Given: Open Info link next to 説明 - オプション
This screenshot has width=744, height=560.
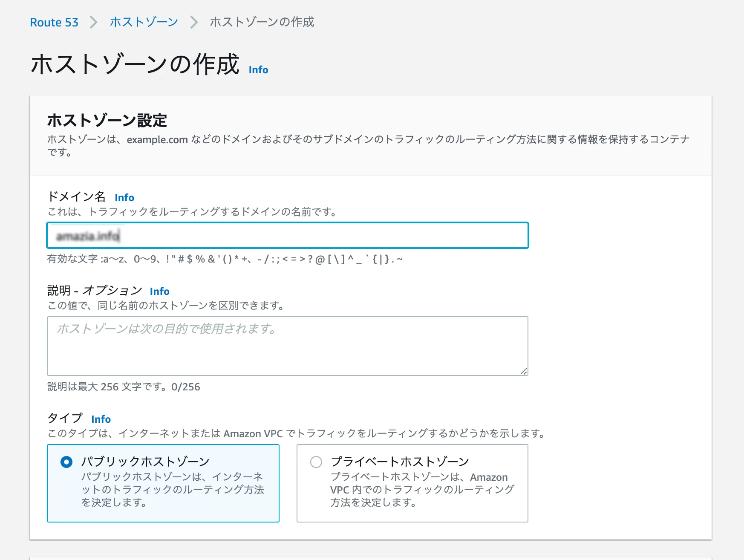Looking at the screenshot, I should [160, 292].
